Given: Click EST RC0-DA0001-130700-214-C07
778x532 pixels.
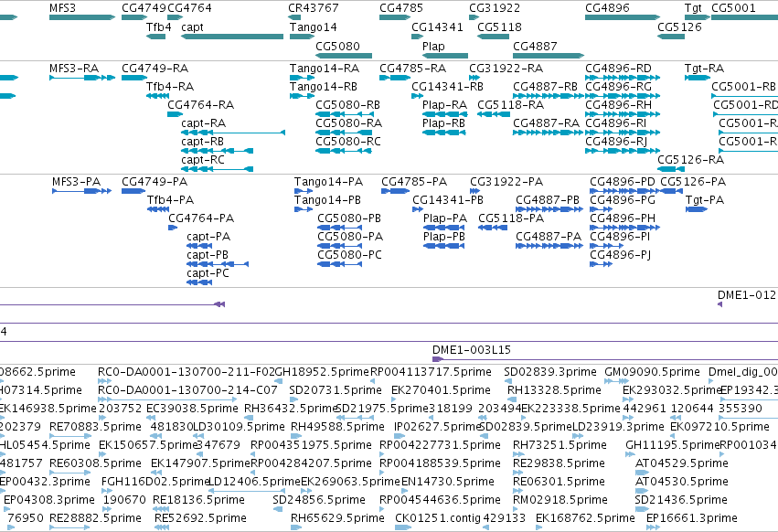Looking at the screenshot, I should pyautogui.click(x=167, y=399).
